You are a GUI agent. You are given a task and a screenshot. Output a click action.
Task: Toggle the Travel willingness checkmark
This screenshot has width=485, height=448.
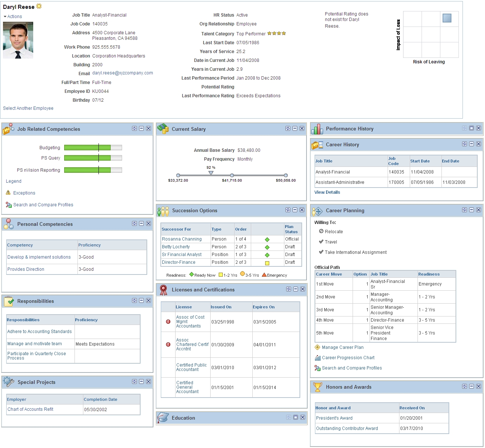coord(321,242)
